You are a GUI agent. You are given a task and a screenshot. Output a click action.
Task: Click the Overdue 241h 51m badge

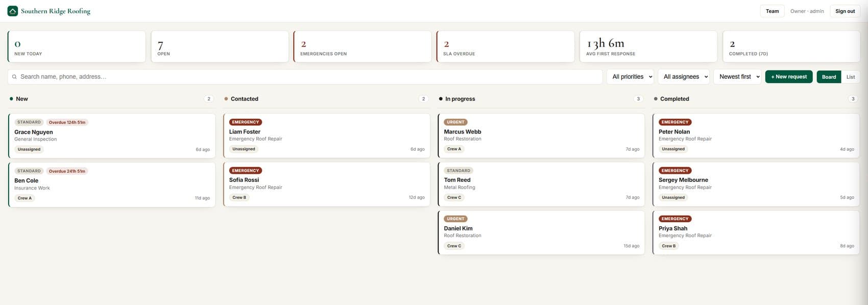[67, 171]
